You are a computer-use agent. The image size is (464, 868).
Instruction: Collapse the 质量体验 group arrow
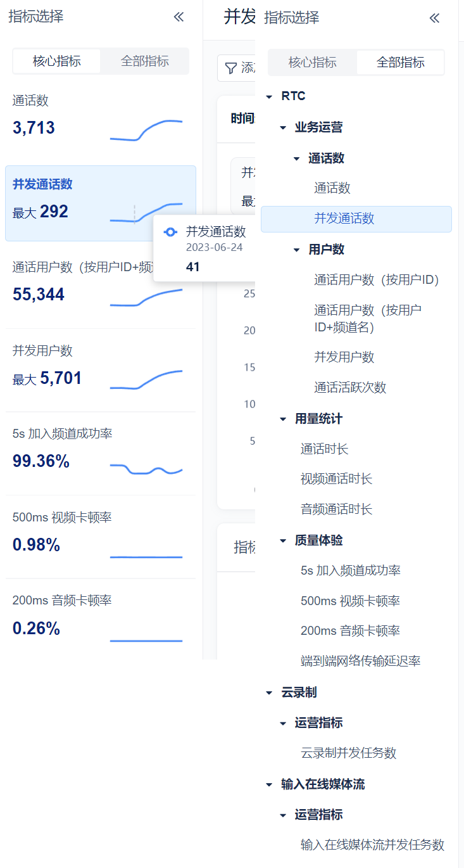283,540
